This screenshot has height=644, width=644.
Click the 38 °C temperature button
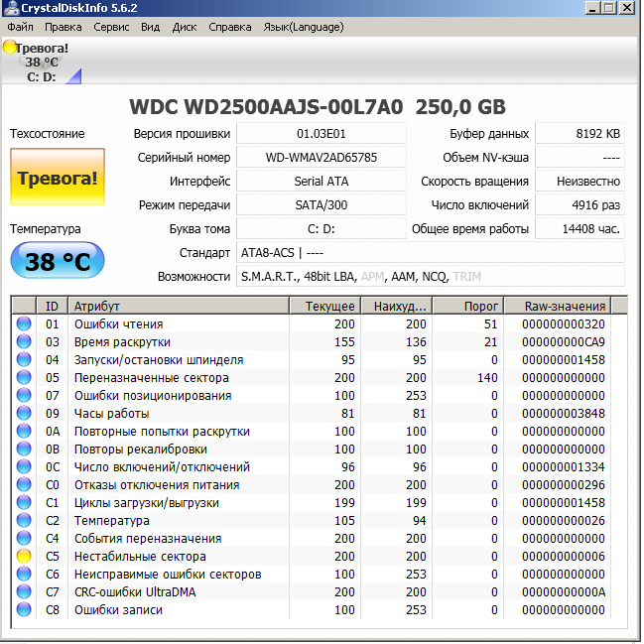click(x=57, y=262)
